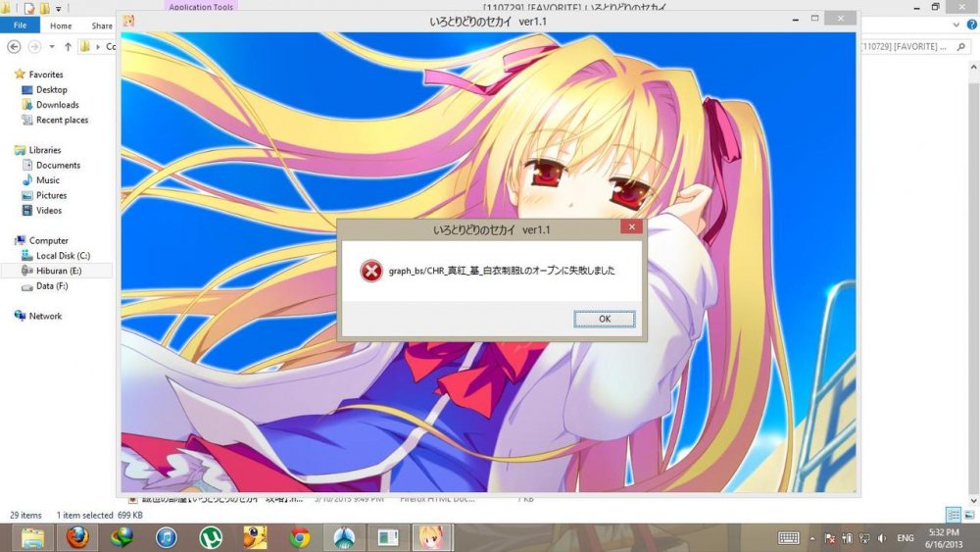Switch to large icons view button
Screen dimensions: 980x552
point(968,515)
